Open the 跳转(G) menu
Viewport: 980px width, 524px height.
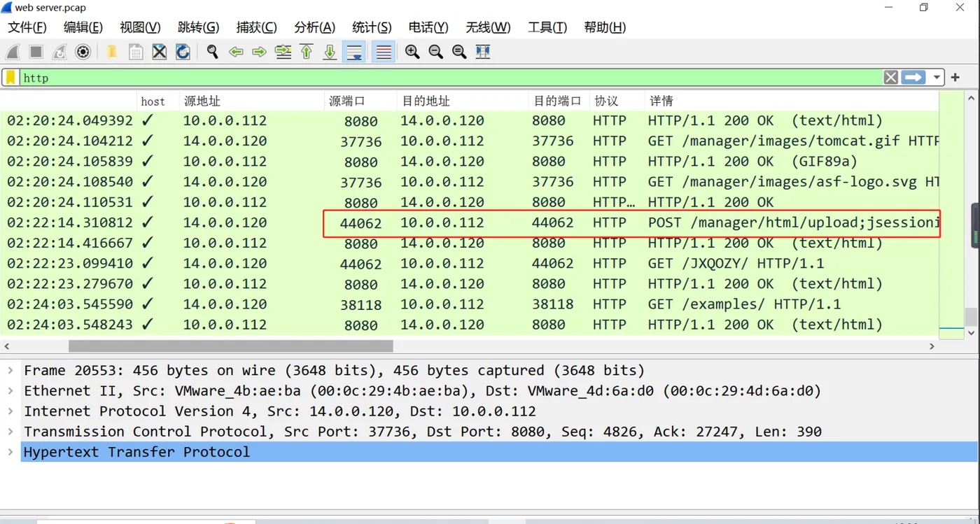click(x=199, y=27)
